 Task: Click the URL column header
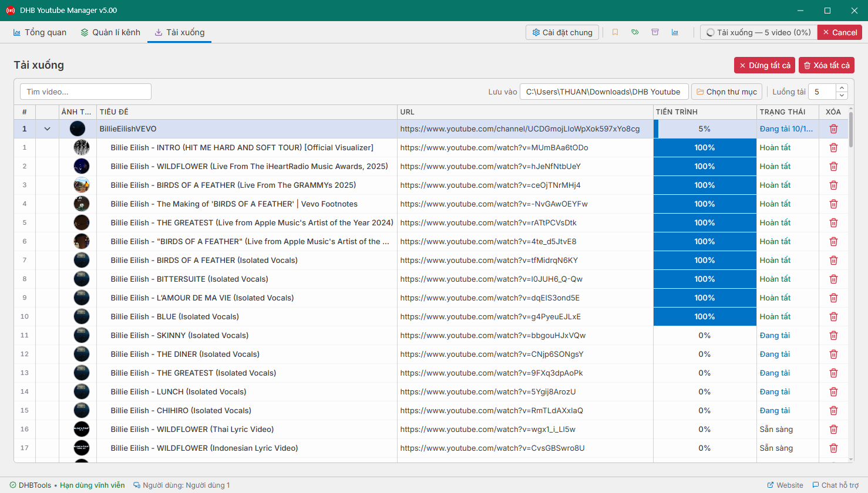tap(525, 112)
